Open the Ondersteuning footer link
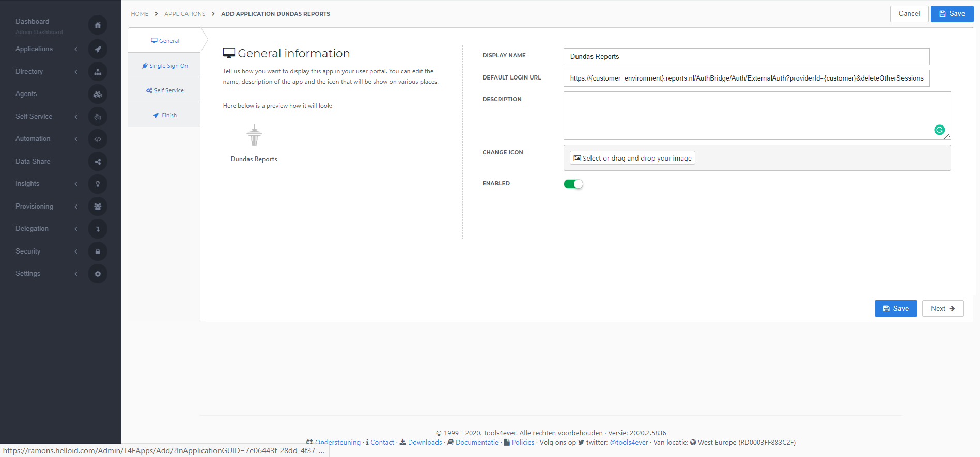980x457 pixels. coord(338,443)
